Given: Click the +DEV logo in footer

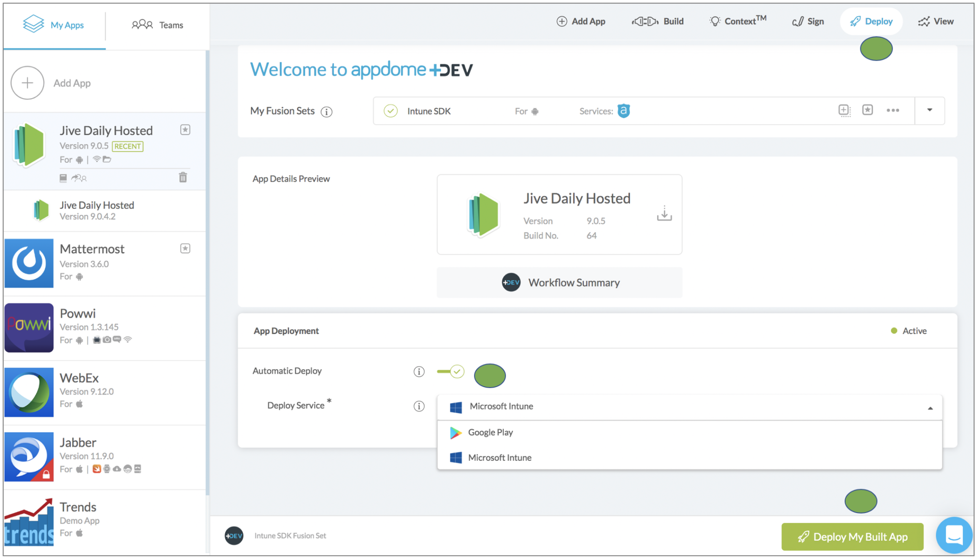Looking at the screenshot, I should (x=234, y=536).
